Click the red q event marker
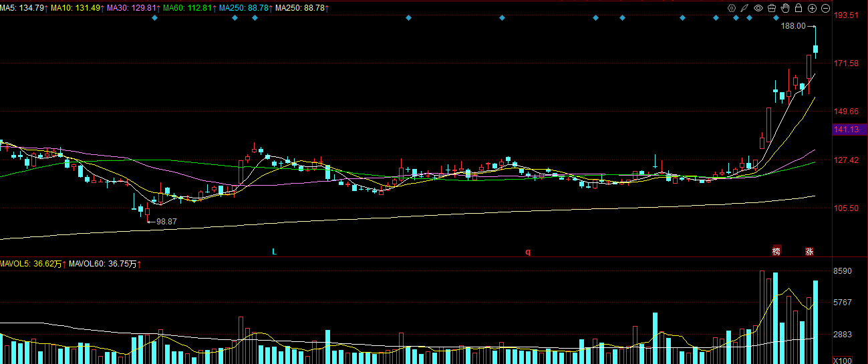The image size is (868, 364). pos(528,252)
